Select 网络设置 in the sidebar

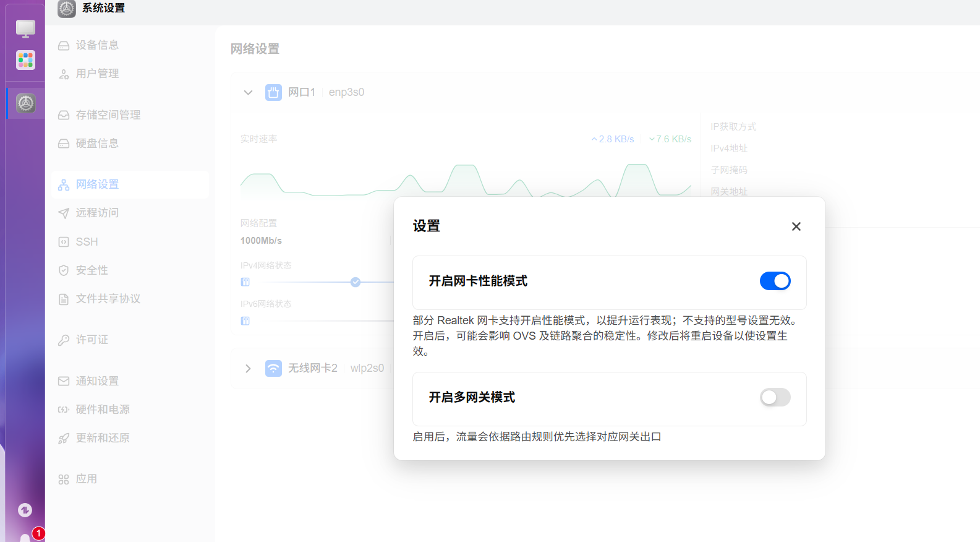click(x=130, y=184)
